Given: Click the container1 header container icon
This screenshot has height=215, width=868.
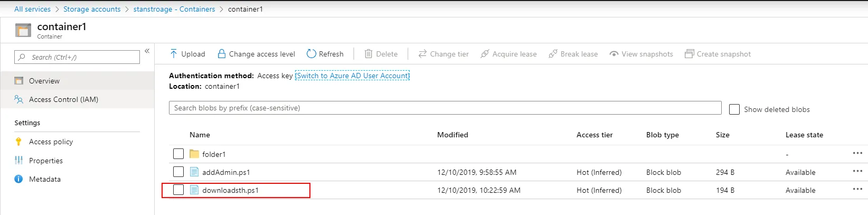Looking at the screenshot, I should (x=23, y=30).
